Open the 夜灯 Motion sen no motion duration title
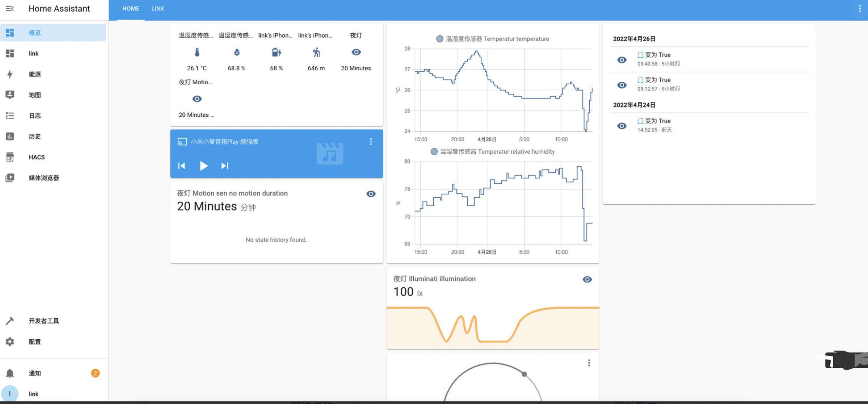Viewport: 868px width, 404px height. tap(232, 193)
